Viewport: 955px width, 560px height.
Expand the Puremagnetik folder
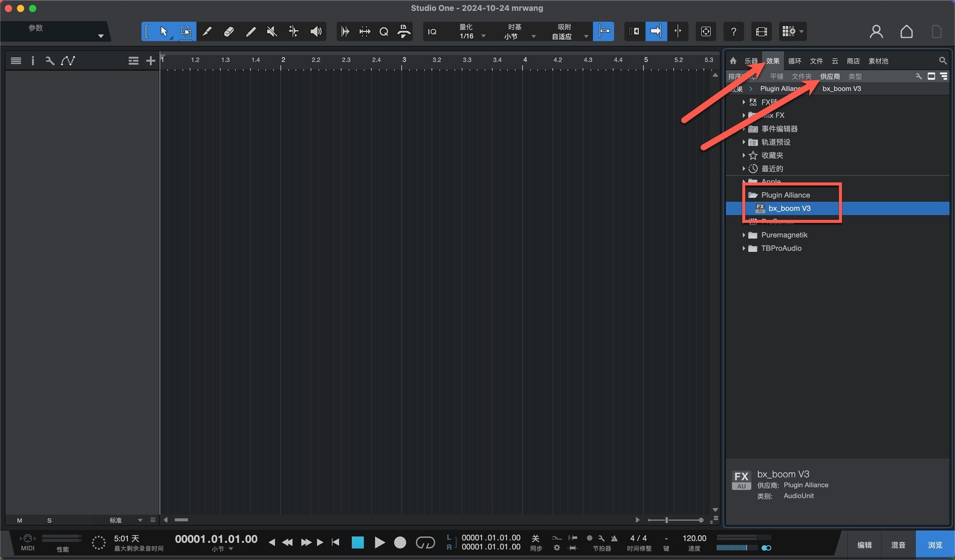744,235
